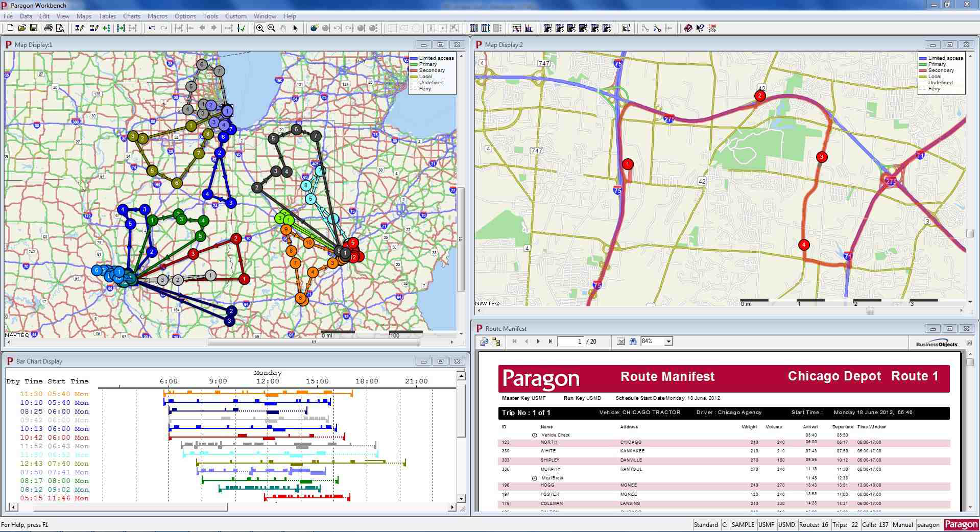Click the export report icon in Route Manifest
Viewport: 980px width, 532px height.
tap(484, 342)
